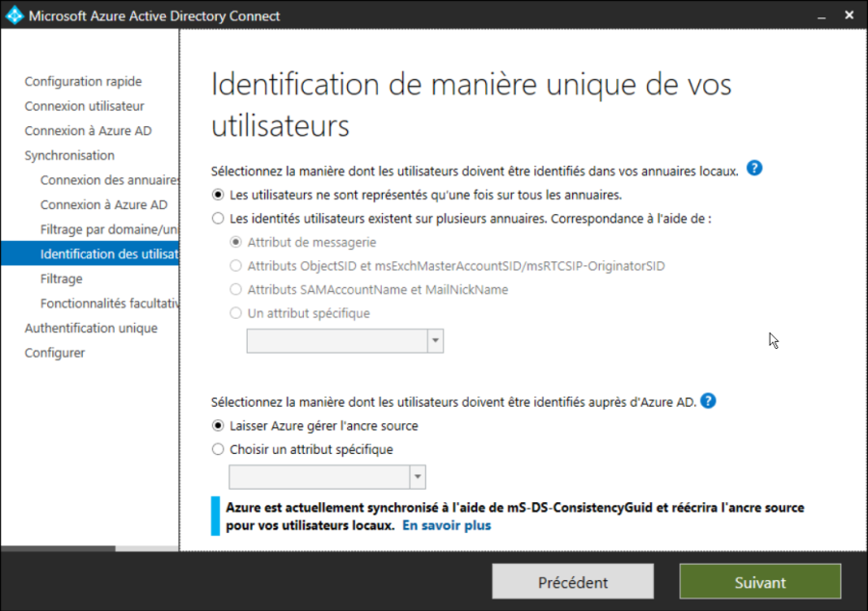Open the En savoir plus link
Viewport: 868px width, 611px height.
coord(447,525)
